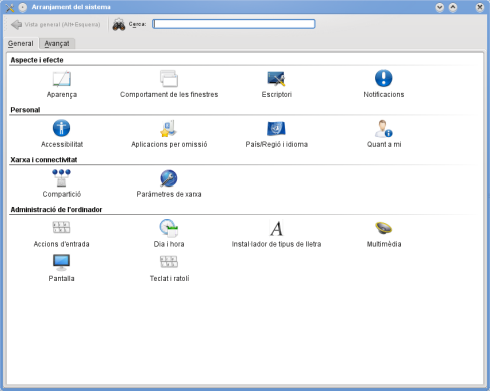Click the Aparença label text
The width and height of the screenshot is (490, 391).
pyautogui.click(x=62, y=95)
